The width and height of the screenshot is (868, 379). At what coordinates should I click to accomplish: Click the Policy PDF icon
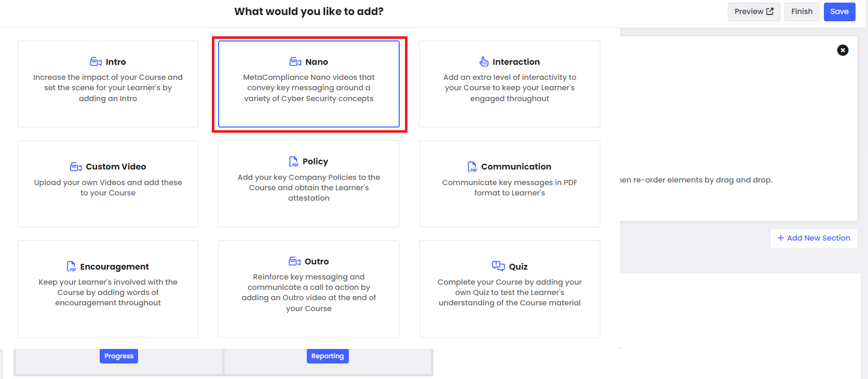(x=294, y=161)
